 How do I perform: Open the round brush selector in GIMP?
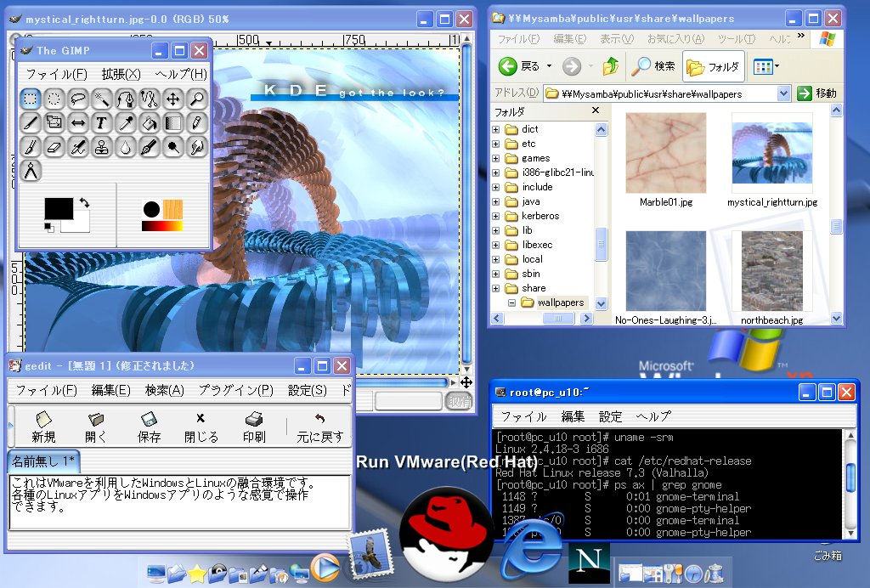tap(151, 209)
